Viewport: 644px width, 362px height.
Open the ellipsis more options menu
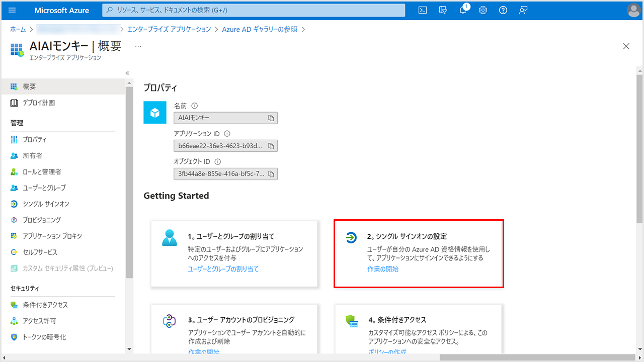tap(138, 46)
